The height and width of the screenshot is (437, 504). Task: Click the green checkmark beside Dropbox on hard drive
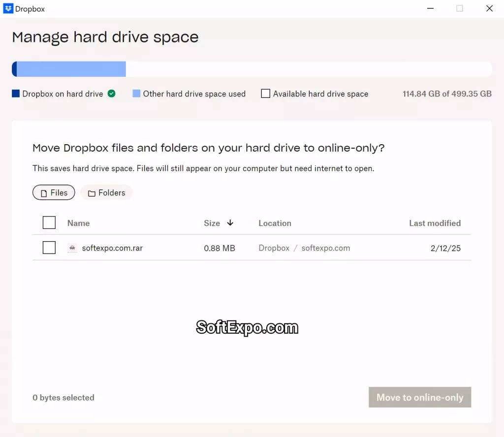click(x=111, y=93)
